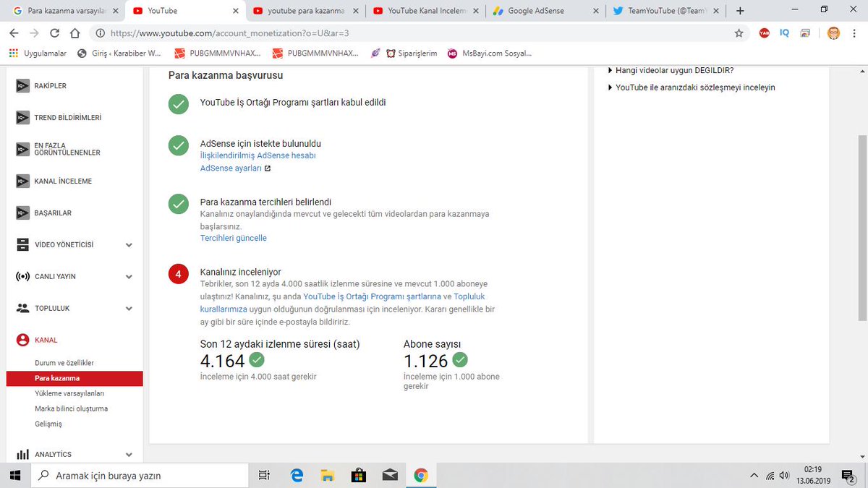Open 'Marka bilinci oluşturma' in sidebar
868x488 pixels.
[x=71, y=408]
